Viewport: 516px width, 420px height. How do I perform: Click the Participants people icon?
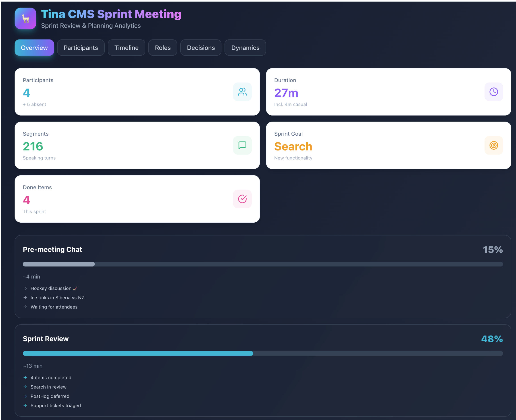tap(242, 92)
